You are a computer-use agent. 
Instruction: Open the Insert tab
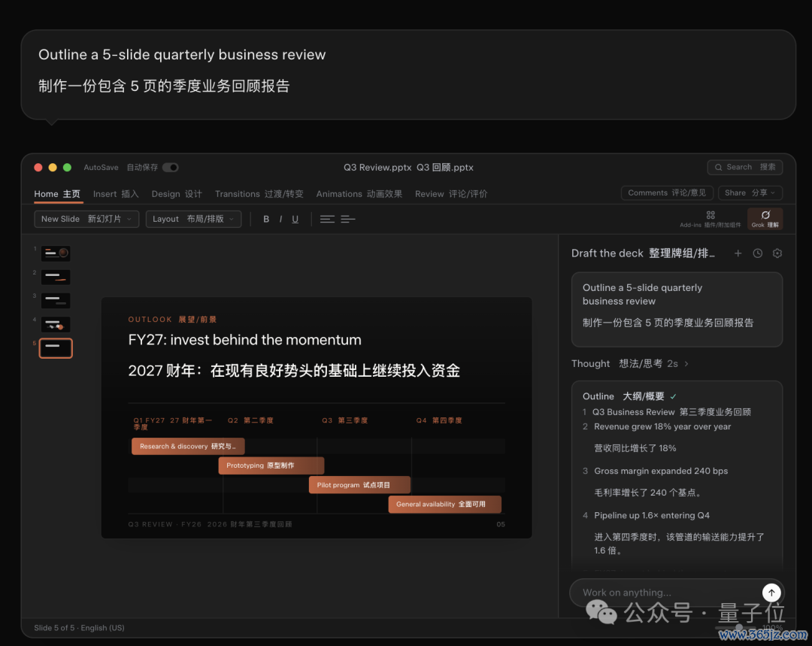[x=116, y=194]
